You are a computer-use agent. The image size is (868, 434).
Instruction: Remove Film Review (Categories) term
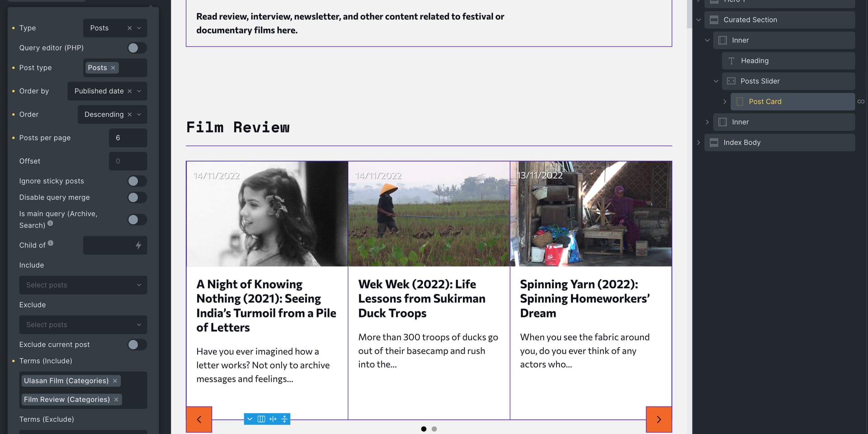(116, 400)
